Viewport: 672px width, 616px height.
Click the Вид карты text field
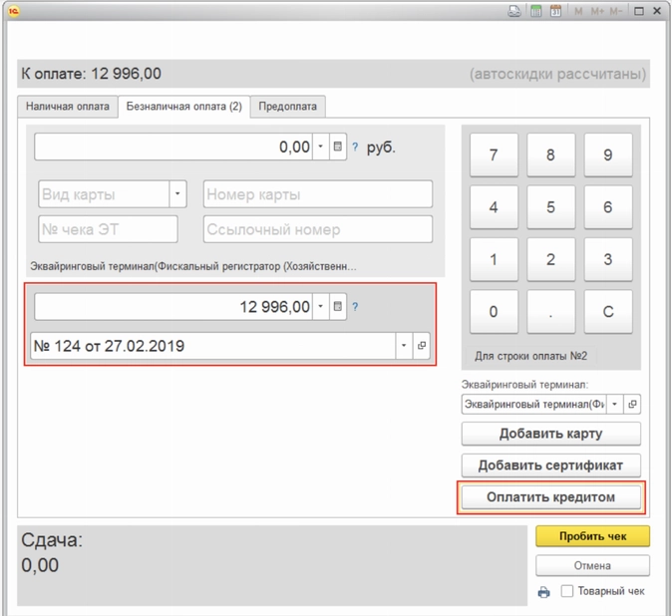pos(104,194)
